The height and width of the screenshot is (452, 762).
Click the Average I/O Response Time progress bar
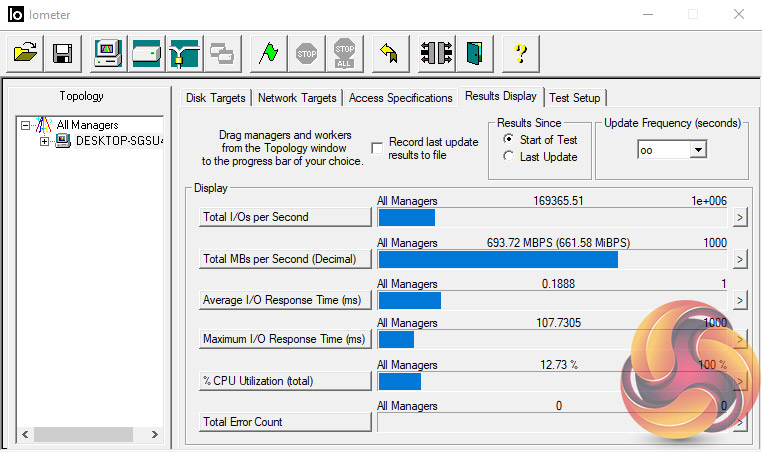tap(553, 301)
